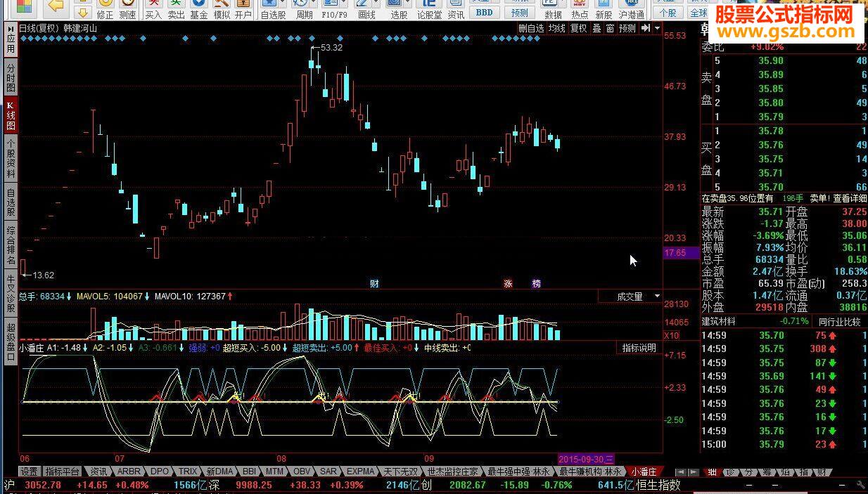Click the 数据 data icon
Image resolution: width=868 pixels, height=494 pixels.
pyautogui.click(x=554, y=9)
